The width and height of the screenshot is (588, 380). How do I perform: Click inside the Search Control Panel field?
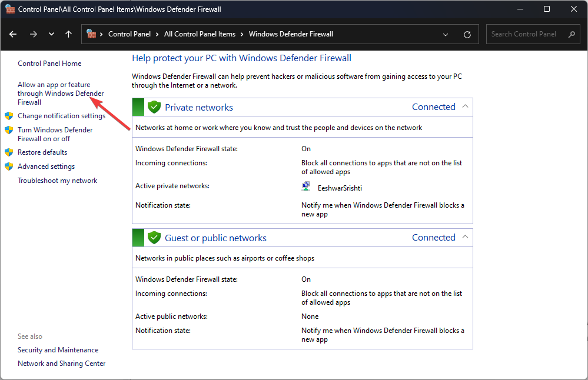[524, 34]
